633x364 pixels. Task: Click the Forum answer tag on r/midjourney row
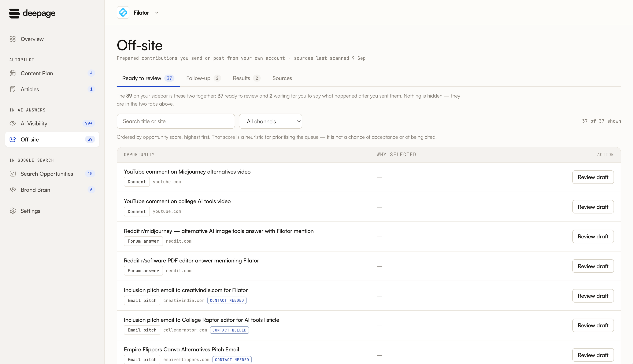point(143,241)
